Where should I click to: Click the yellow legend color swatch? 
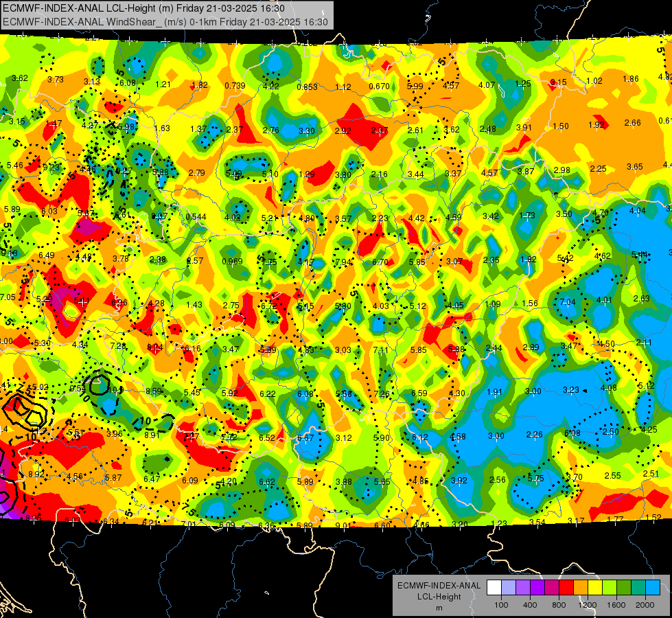[595, 588]
